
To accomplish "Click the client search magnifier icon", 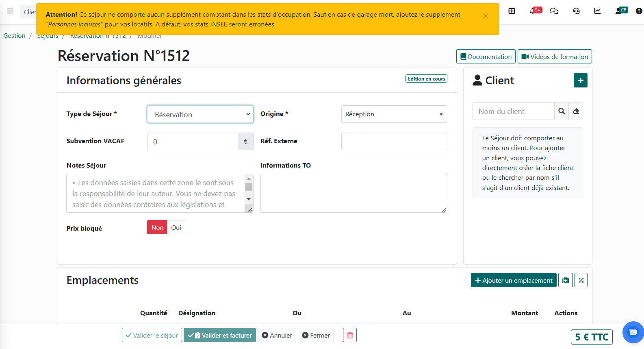I will coord(562,111).
